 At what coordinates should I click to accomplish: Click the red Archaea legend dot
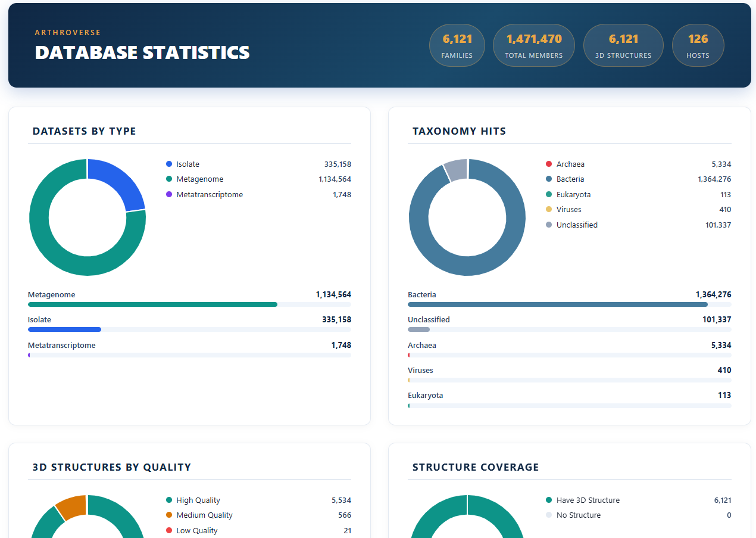pyautogui.click(x=549, y=164)
